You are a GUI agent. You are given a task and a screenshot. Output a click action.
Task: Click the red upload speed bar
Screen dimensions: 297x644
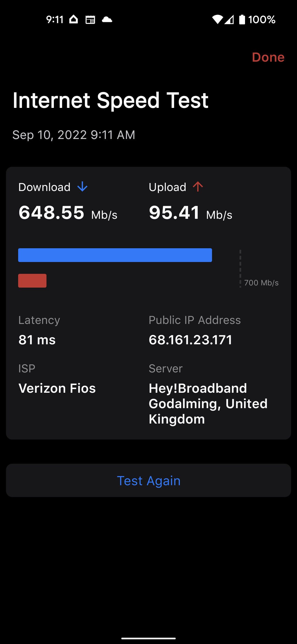[x=32, y=281]
